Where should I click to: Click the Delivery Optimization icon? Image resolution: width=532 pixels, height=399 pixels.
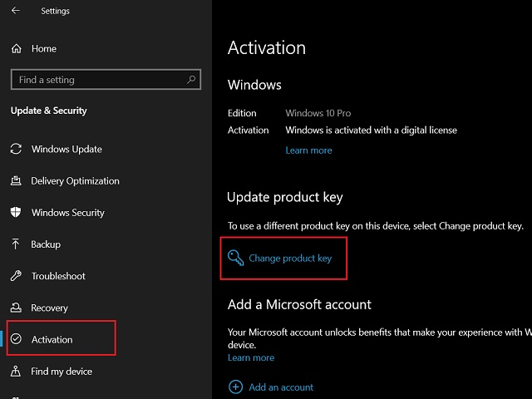click(x=16, y=181)
